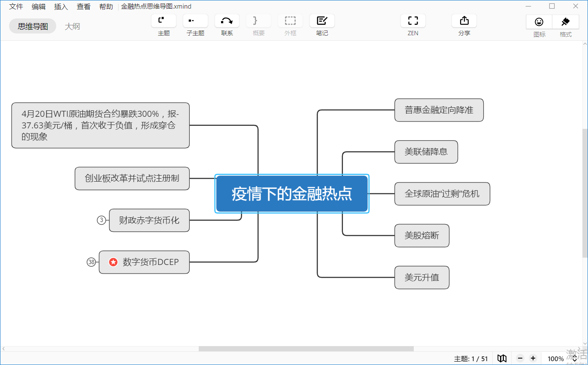This screenshot has width=588, height=365.
Task: Expand the 3 collapsed subtopics of 财政赤字货币化
Action: pyautogui.click(x=101, y=220)
